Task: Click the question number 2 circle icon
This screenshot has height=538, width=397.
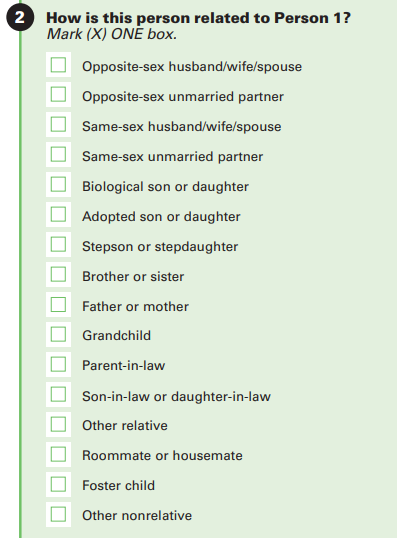Action: [x=20, y=17]
